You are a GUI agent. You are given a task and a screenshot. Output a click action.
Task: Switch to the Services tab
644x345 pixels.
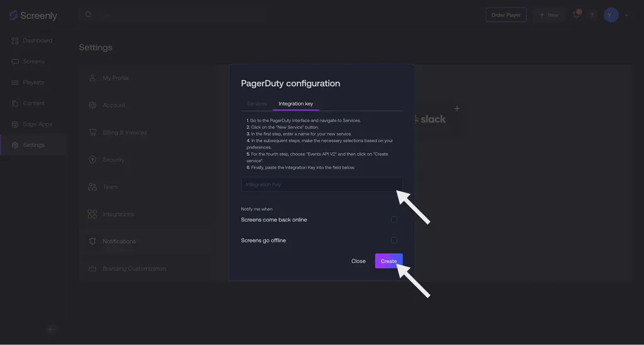[257, 104]
